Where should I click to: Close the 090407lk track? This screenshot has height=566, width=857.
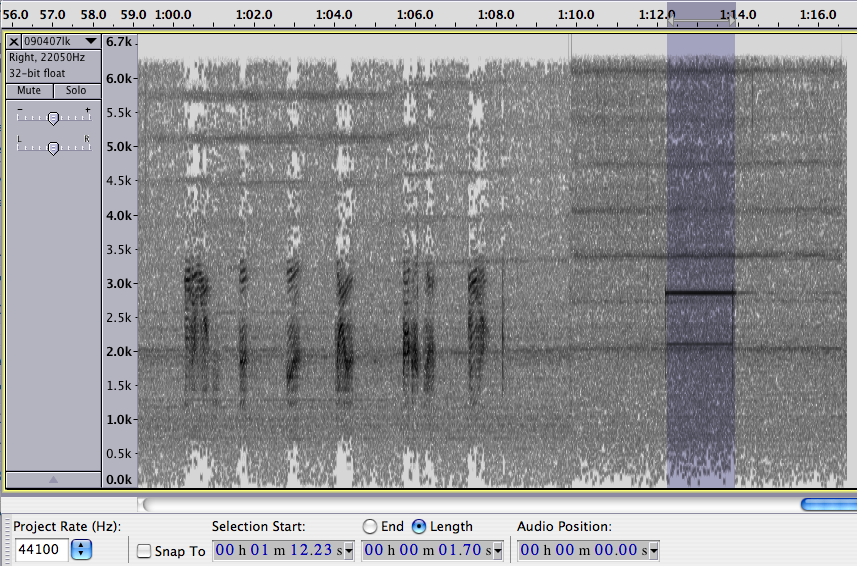(13, 41)
